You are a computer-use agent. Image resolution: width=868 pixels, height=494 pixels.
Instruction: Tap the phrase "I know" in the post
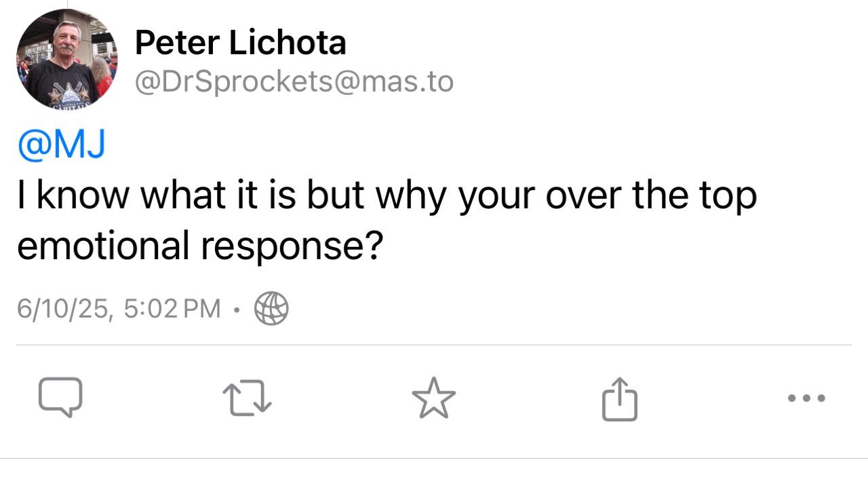tap(73, 195)
